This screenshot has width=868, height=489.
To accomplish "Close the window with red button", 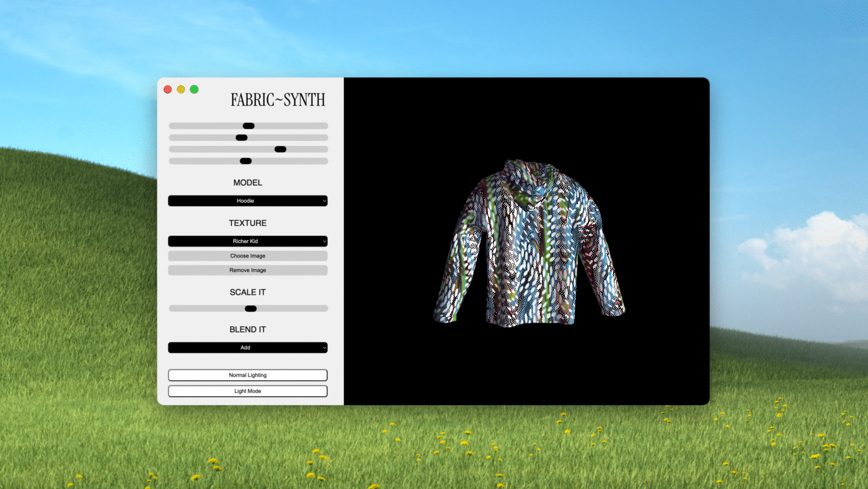I will click(167, 89).
